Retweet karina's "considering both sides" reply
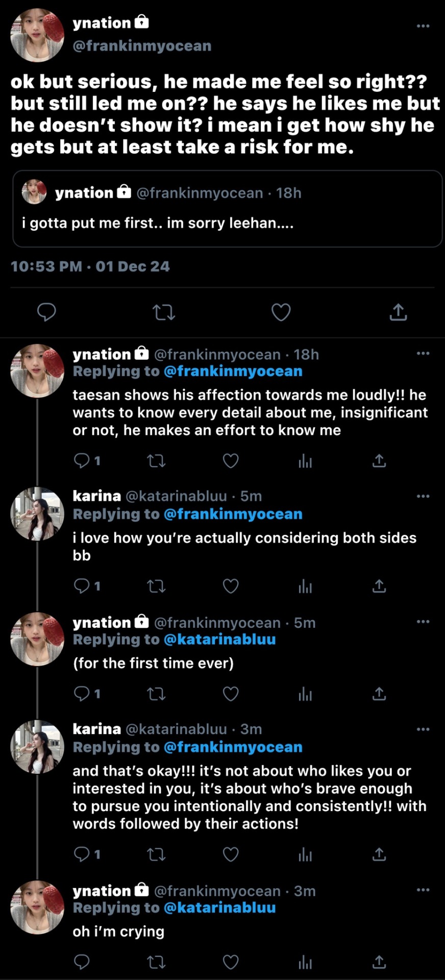Viewport: 445px width, 980px height. click(156, 586)
